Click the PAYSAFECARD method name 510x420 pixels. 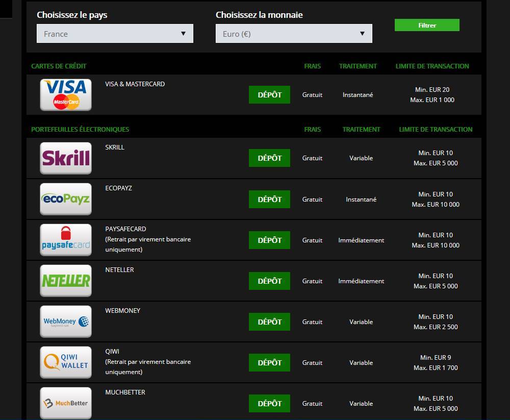point(125,229)
